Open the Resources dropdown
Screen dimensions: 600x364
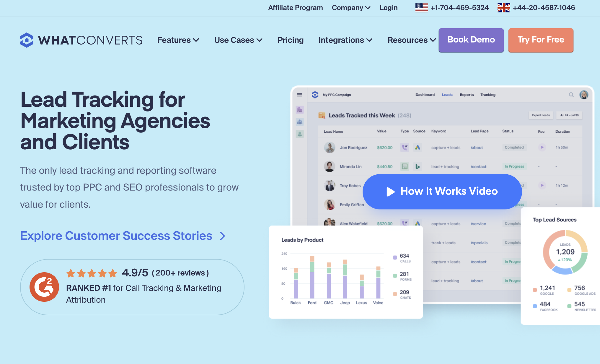[x=412, y=40]
